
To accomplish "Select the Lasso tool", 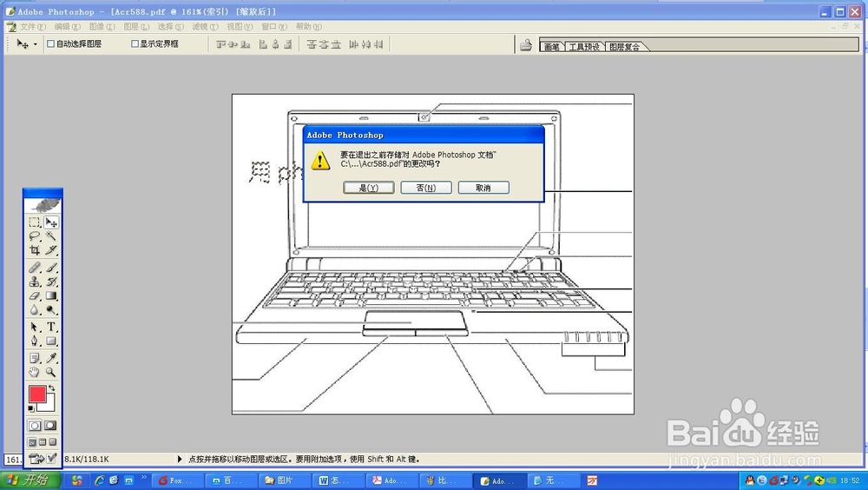I will coord(35,236).
